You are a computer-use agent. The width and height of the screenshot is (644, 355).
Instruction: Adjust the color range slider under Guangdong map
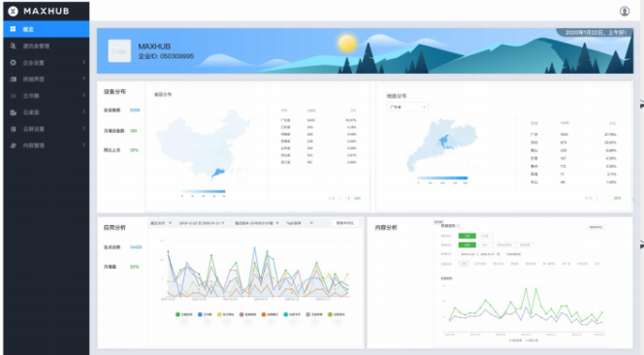(x=442, y=177)
